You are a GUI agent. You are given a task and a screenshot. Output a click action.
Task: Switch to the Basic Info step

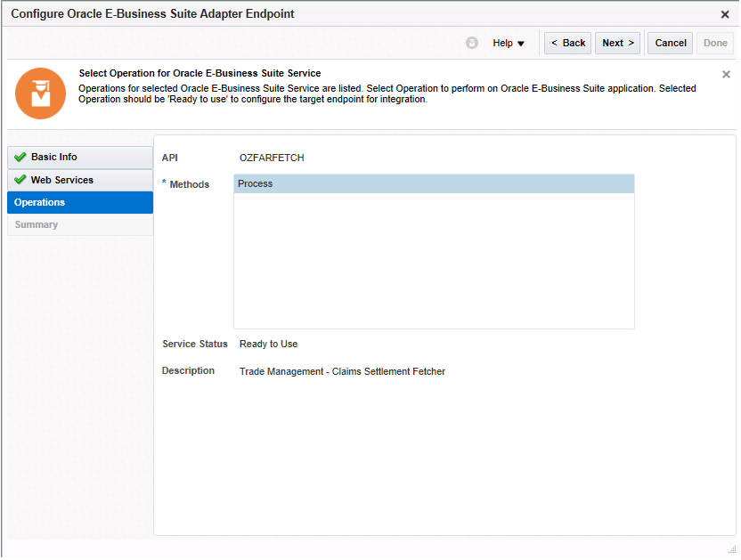click(80, 157)
